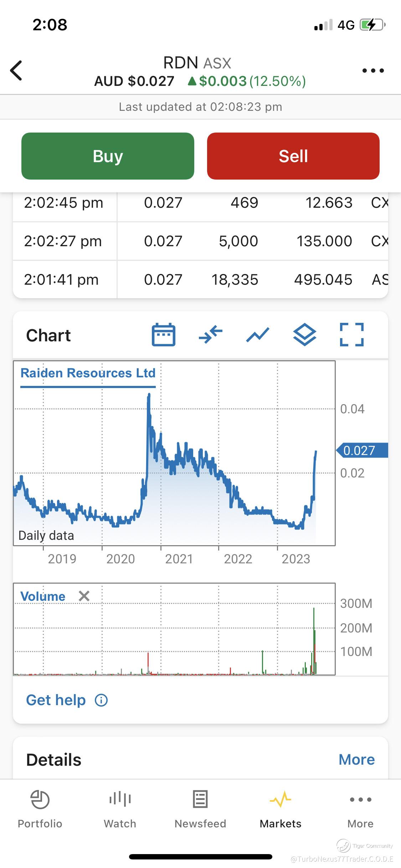The image size is (401, 868).
Task: Select the Raiden Resources Ltd chart label
Action: click(x=88, y=373)
